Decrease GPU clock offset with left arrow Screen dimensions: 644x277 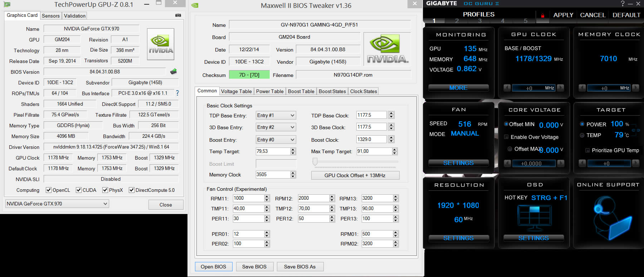pos(507,88)
